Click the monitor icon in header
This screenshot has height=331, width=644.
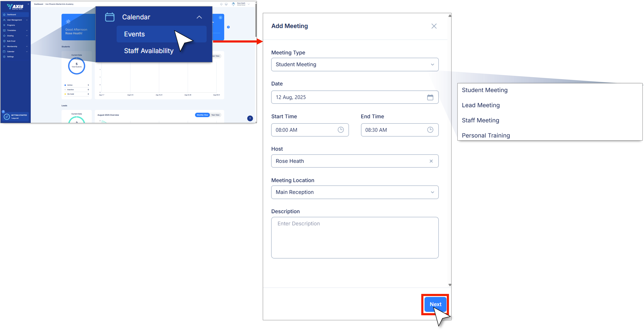click(x=226, y=4)
